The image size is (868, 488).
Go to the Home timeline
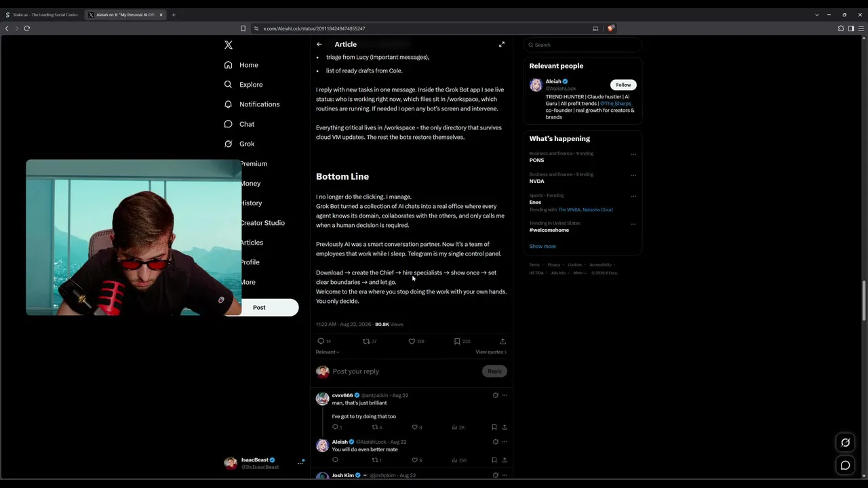click(241, 65)
